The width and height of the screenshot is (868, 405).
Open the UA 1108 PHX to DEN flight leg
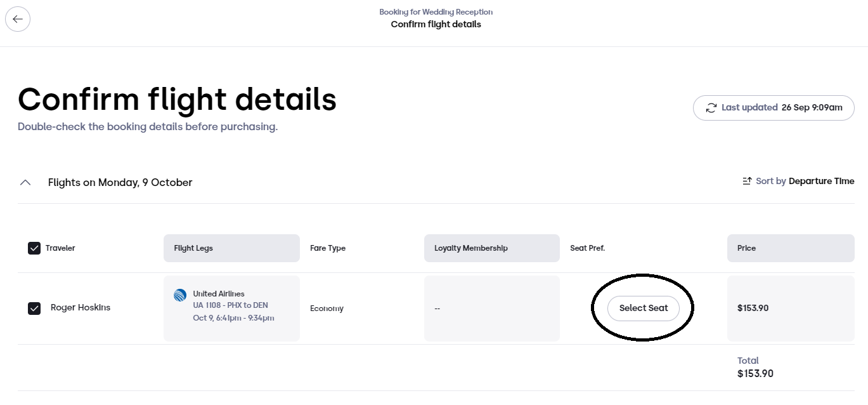(231, 309)
